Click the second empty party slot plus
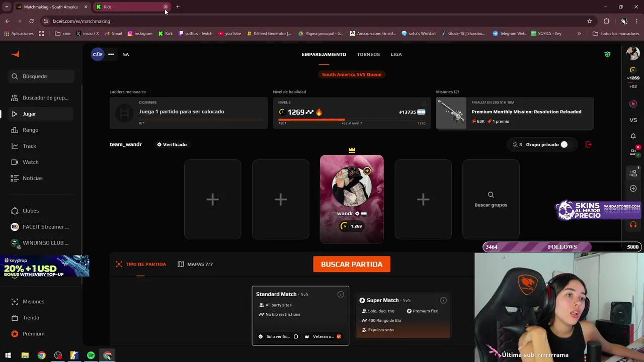 [280, 200]
